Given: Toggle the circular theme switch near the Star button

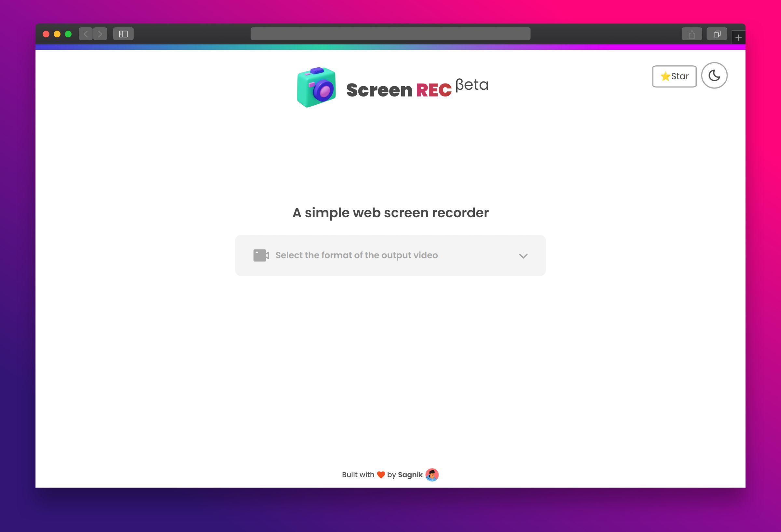Looking at the screenshot, I should pos(714,75).
